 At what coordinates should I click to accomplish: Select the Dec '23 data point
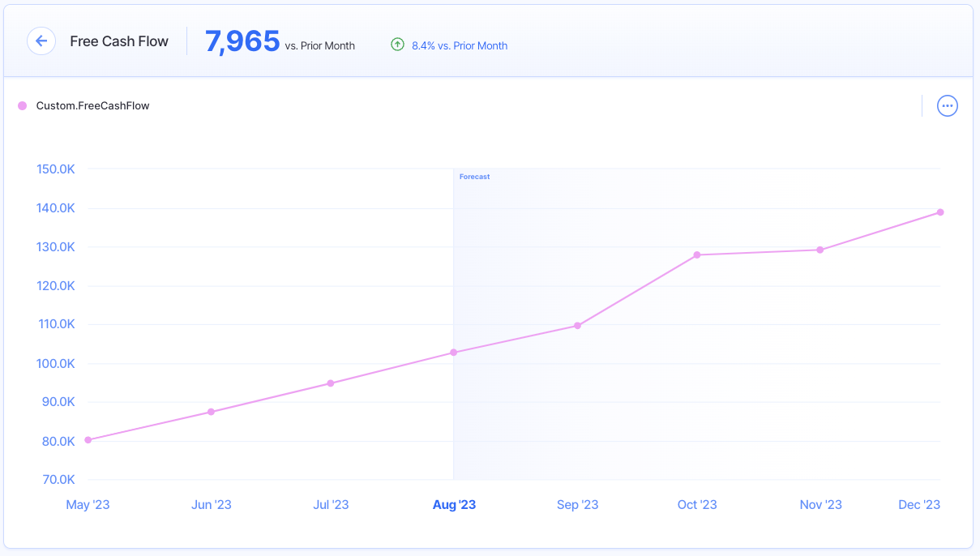(940, 212)
